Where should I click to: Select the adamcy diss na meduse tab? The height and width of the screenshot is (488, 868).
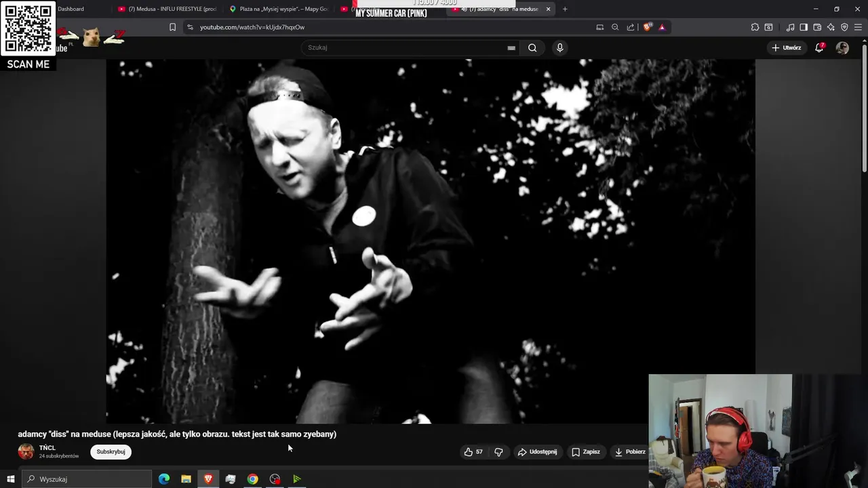click(x=502, y=9)
